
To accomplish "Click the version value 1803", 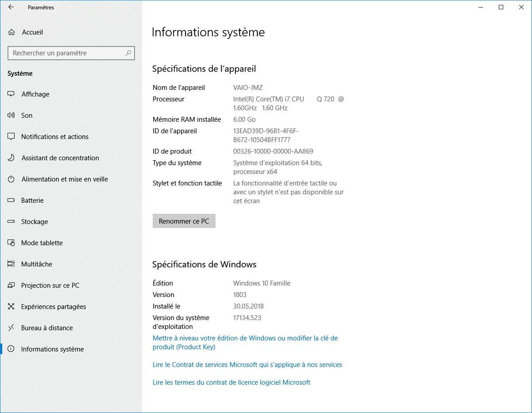I will pyautogui.click(x=240, y=295).
